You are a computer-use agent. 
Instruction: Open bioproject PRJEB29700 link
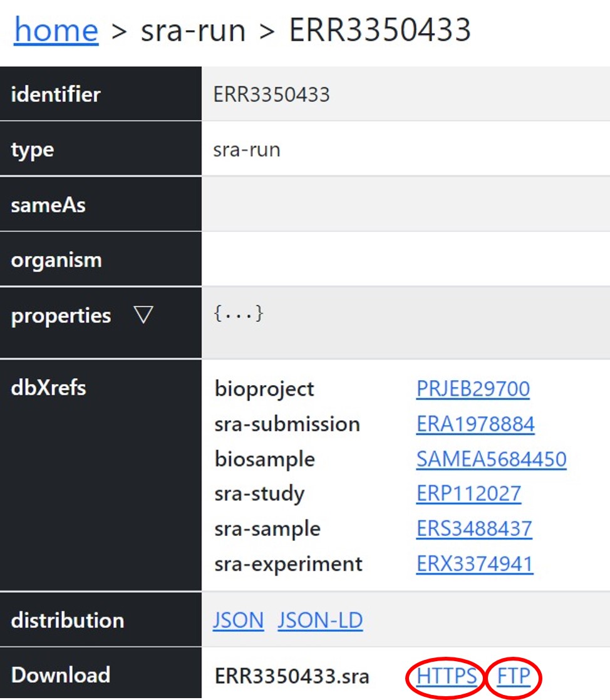coord(473,389)
